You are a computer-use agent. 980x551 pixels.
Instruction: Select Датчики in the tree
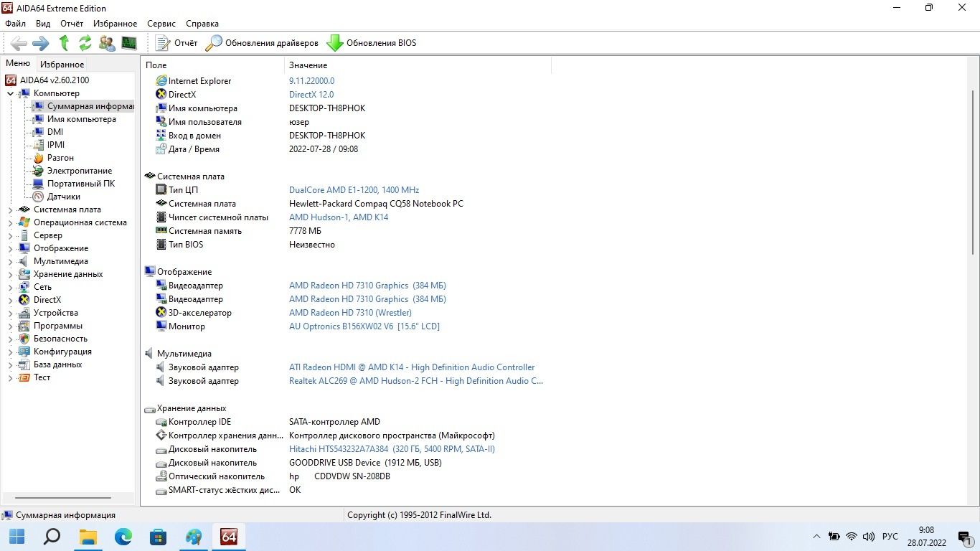[x=63, y=197]
